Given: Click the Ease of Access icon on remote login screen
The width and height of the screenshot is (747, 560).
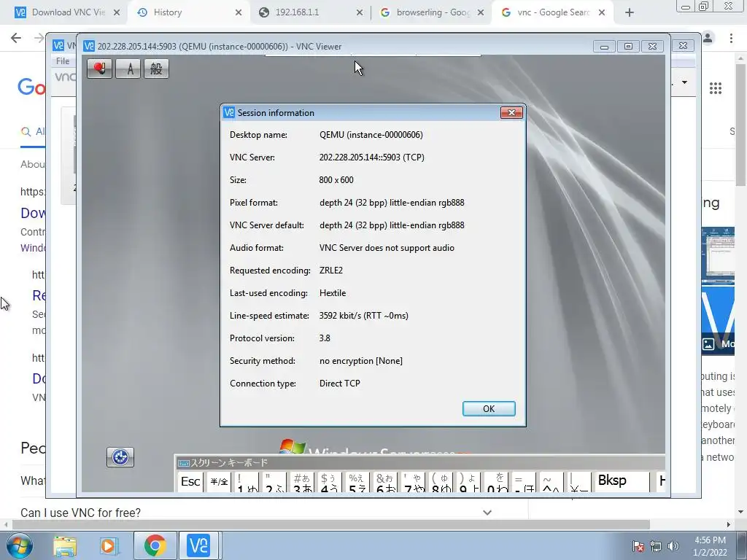Looking at the screenshot, I should 120,457.
